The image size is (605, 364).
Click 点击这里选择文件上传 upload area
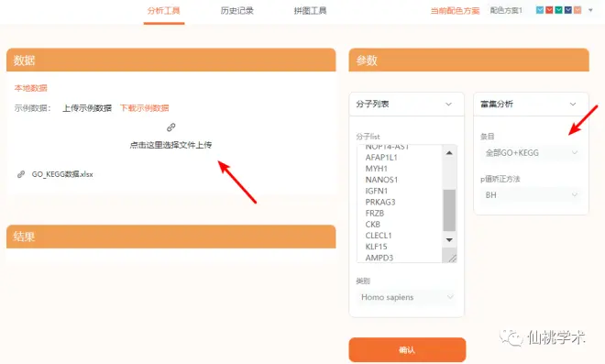tap(170, 145)
